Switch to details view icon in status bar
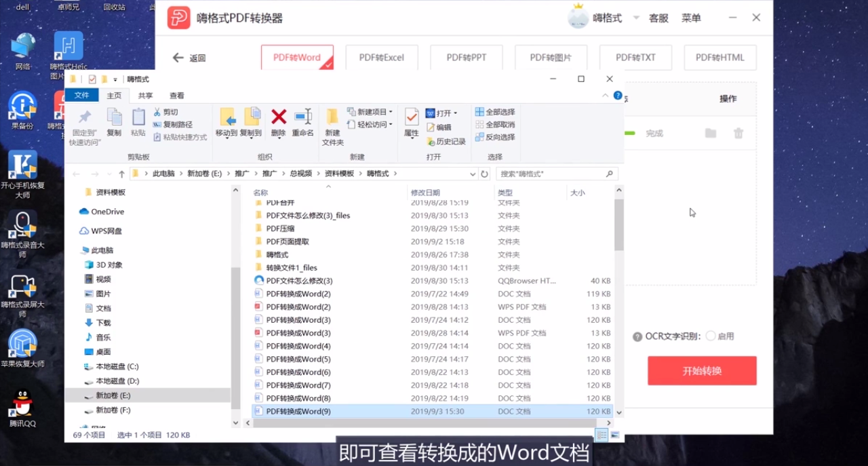 tap(601, 434)
